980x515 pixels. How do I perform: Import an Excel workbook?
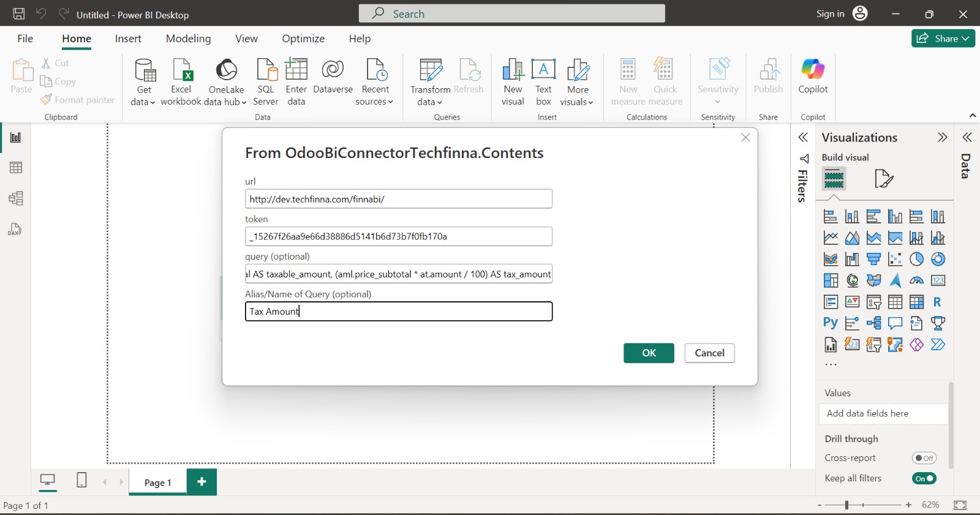[181, 83]
